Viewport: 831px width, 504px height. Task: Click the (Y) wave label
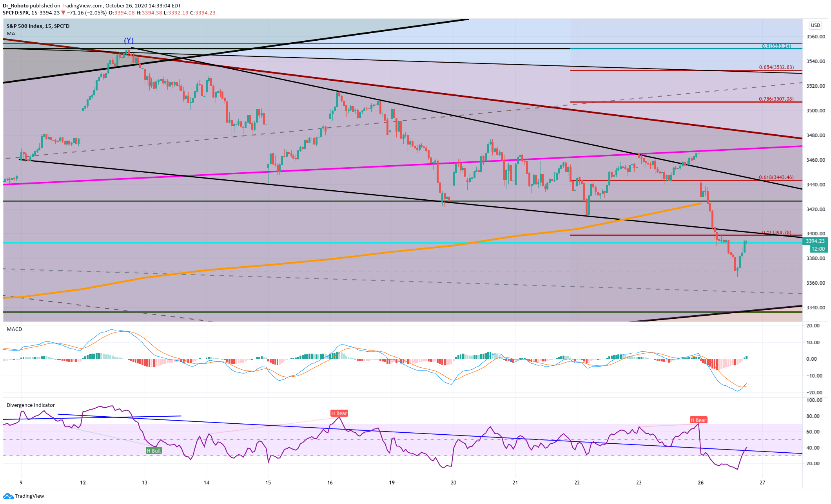pyautogui.click(x=129, y=40)
